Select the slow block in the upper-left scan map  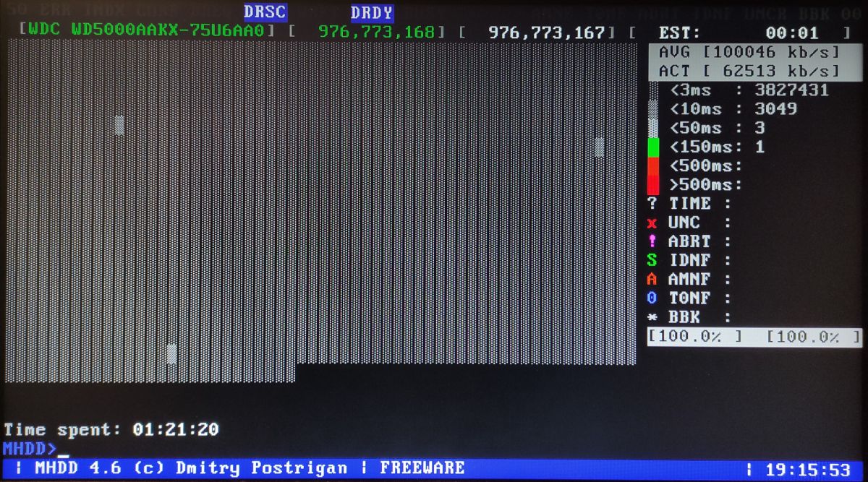(x=119, y=124)
